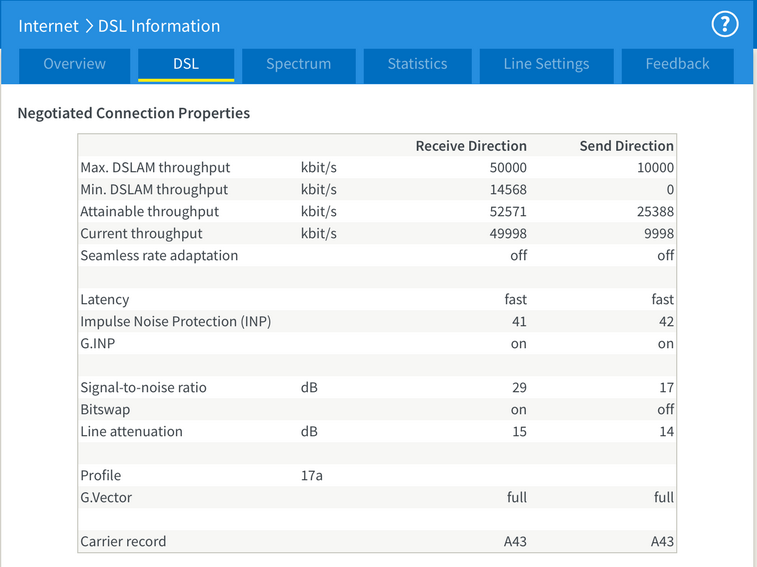Click the Negotiated Connection Properties heading
757x567 pixels.
pyautogui.click(x=134, y=113)
